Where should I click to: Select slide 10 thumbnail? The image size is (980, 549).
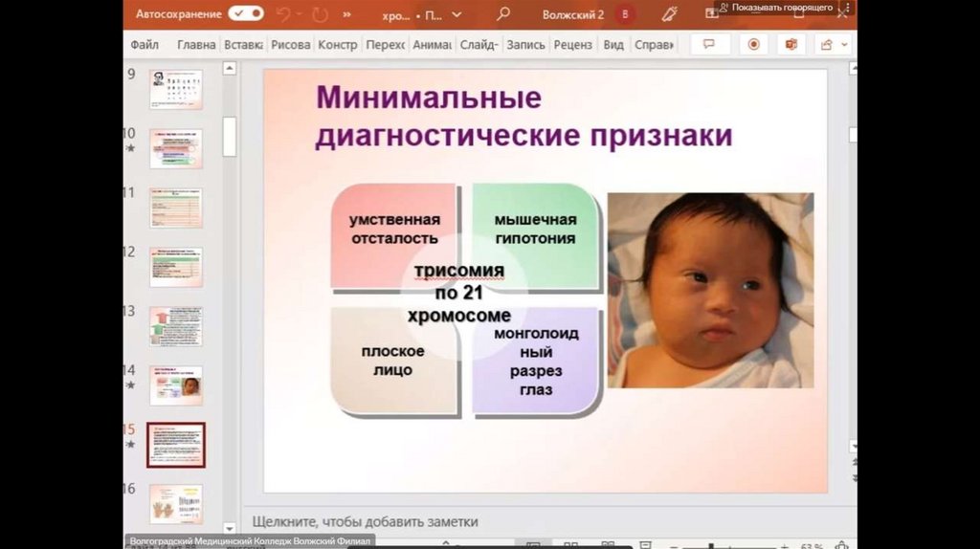(176, 148)
